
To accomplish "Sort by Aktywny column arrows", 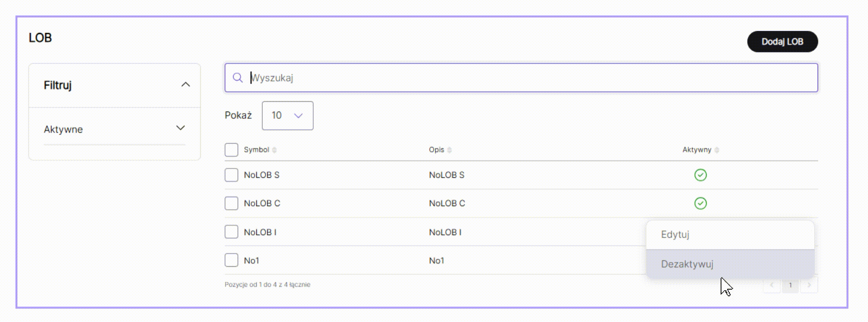I will pos(717,150).
